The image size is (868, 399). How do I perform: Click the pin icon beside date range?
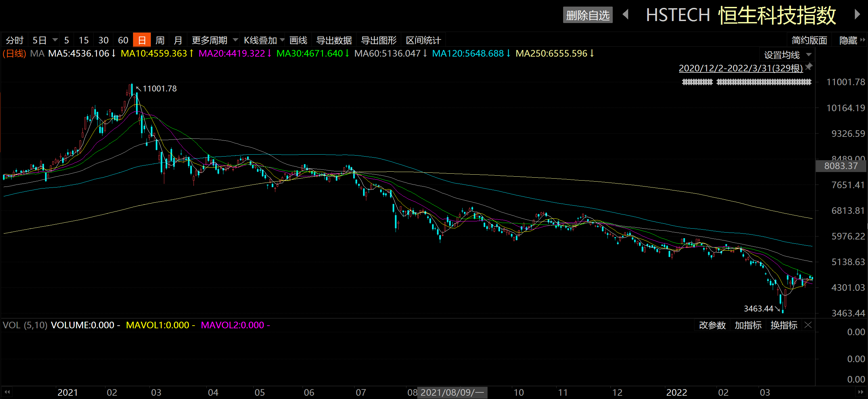(x=809, y=67)
